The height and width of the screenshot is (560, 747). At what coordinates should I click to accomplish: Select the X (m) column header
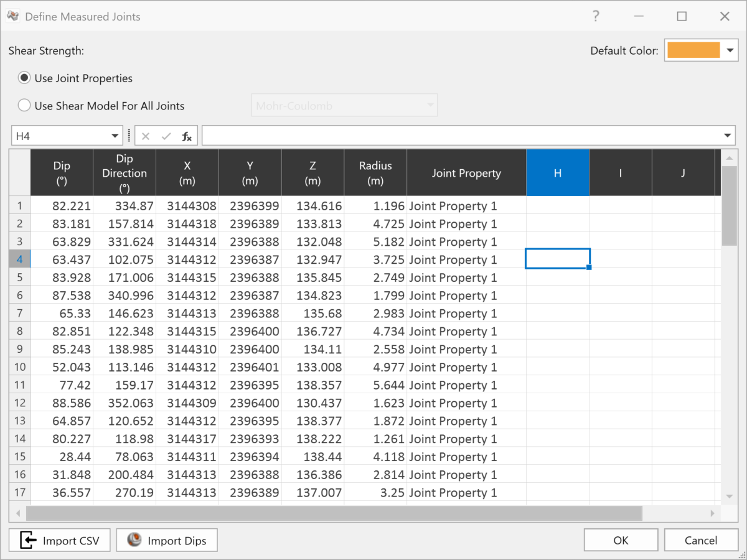pos(187,172)
